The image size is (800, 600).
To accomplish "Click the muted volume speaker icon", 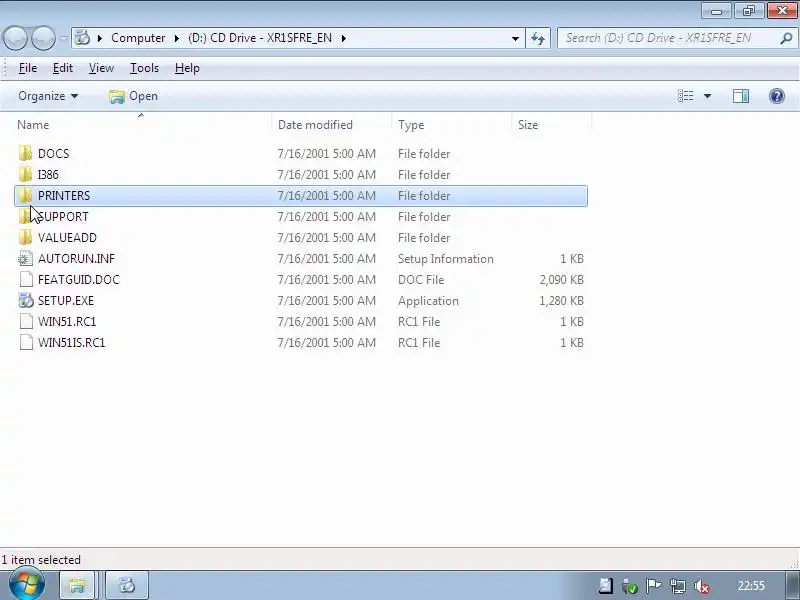I will click(702, 587).
